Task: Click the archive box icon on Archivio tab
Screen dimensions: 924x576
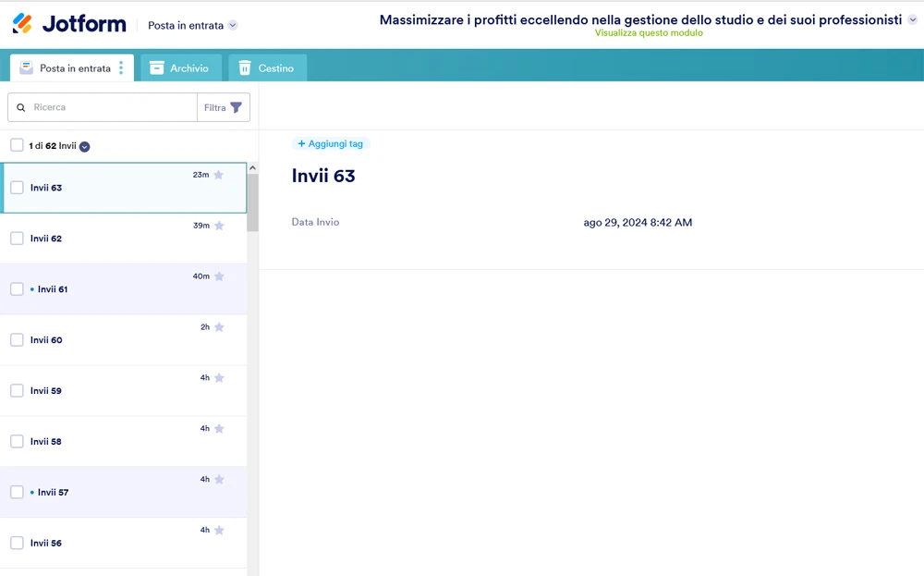Action: [x=159, y=67]
